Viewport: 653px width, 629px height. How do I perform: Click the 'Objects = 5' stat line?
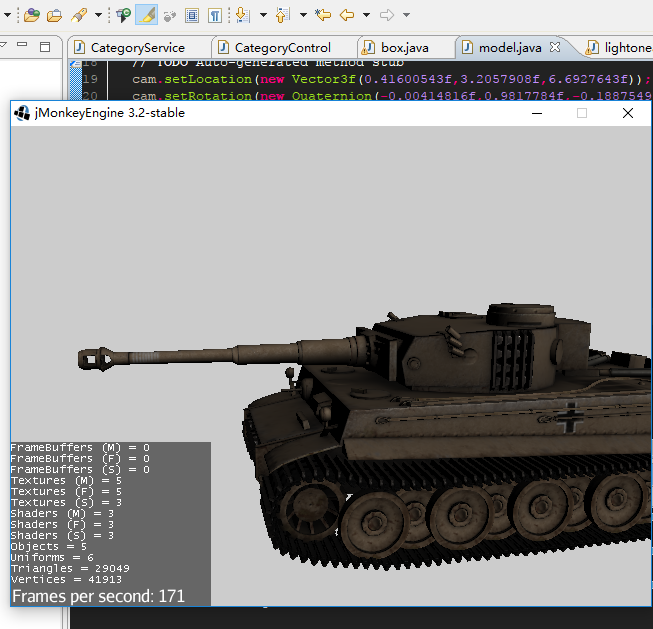pyautogui.click(x=49, y=546)
